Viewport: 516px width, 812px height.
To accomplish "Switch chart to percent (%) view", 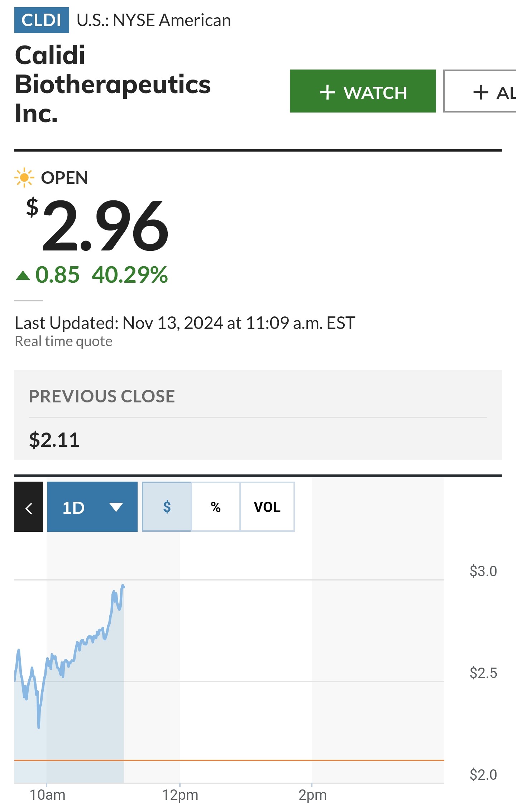I will [x=216, y=507].
